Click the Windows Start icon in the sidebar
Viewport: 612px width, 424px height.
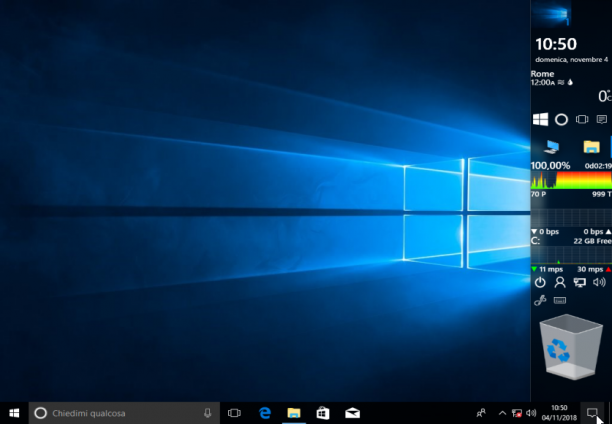[x=541, y=119]
